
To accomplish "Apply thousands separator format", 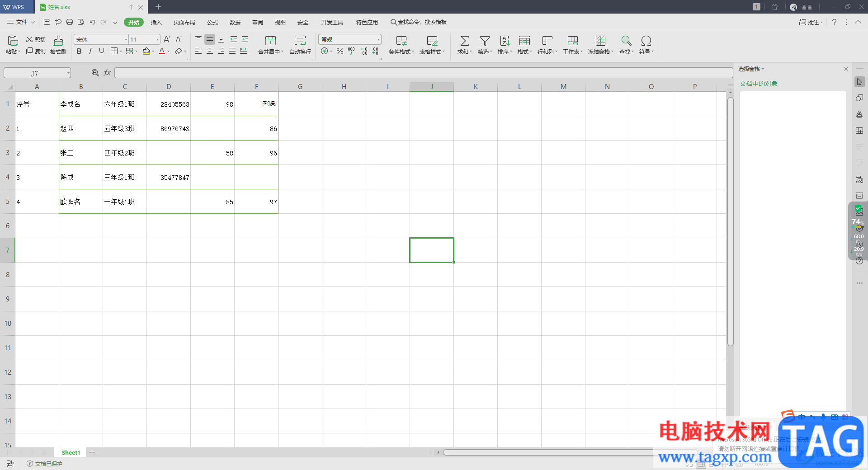I will (x=351, y=52).
